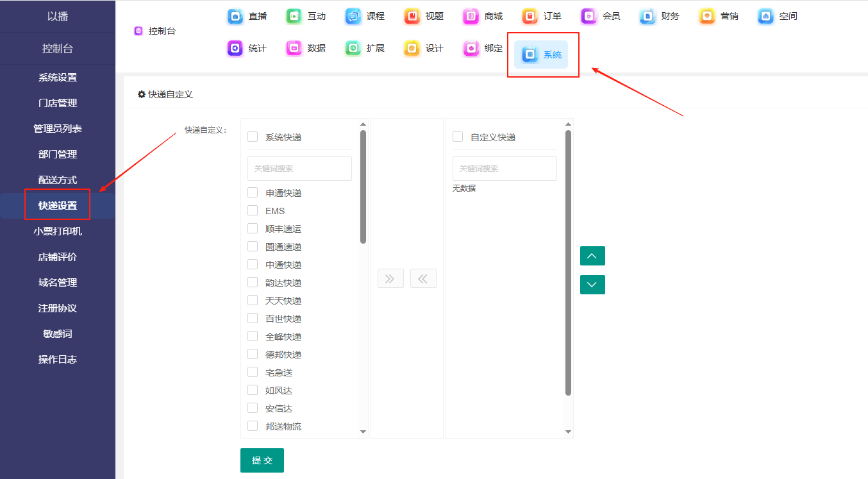Open the 订单 orders icon
This screenshot has width=868, height=479.
(x=530, y=17)
